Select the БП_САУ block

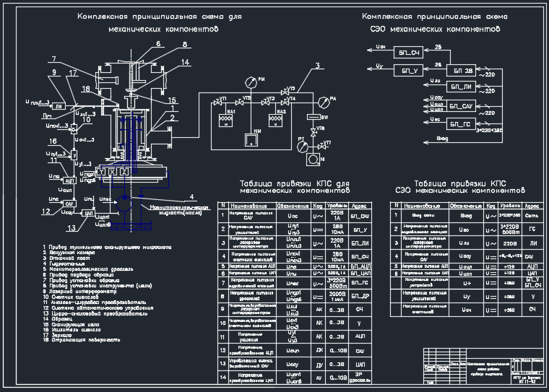461,105
